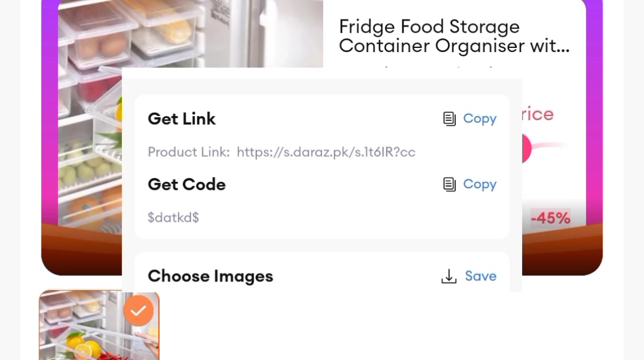This screenshot has width=644, height=360.
Task: Click the Get Code heading
Action: [x=186, y=185]
